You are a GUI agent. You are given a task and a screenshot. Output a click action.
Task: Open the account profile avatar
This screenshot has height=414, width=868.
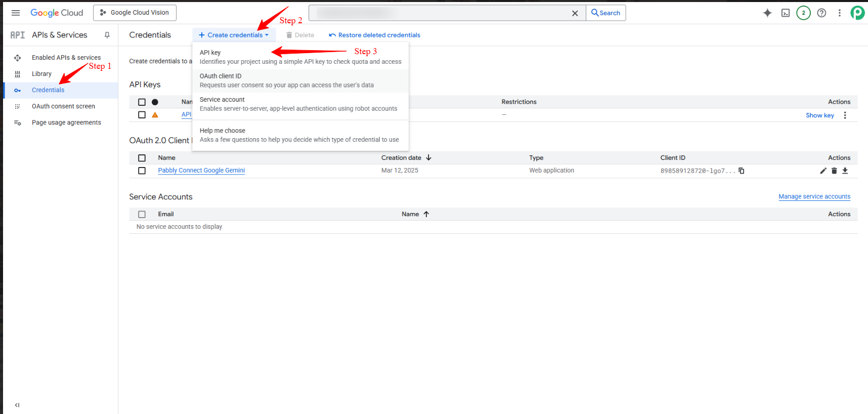pyautogui.click(x=858, y=13)
